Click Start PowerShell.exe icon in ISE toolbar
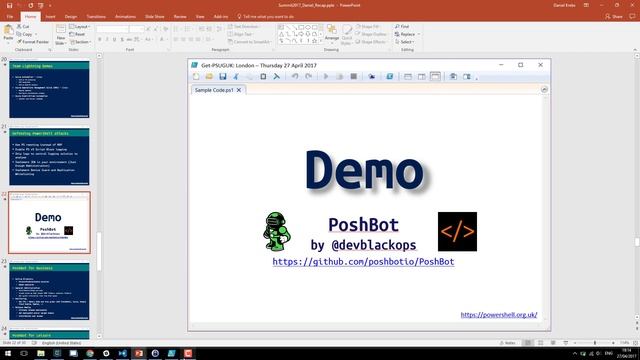This screenshot has height=360, width=640. pyautogui.click(x=390, y=76)
